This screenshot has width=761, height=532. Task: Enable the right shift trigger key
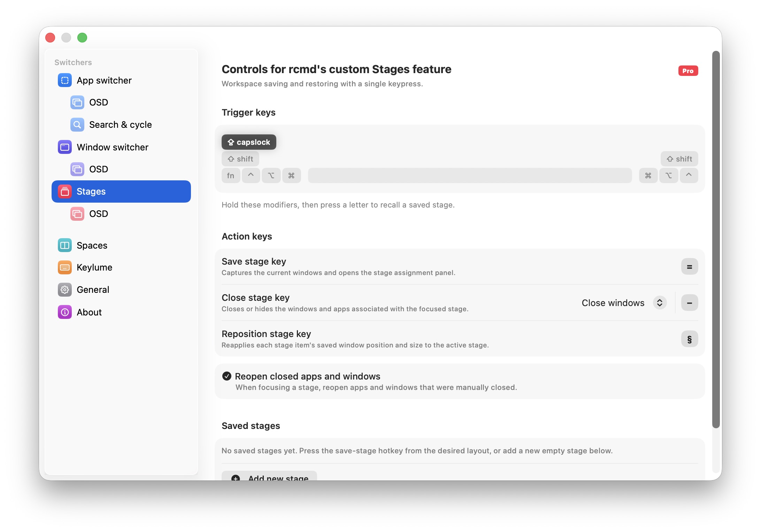(x=679, y=159)
